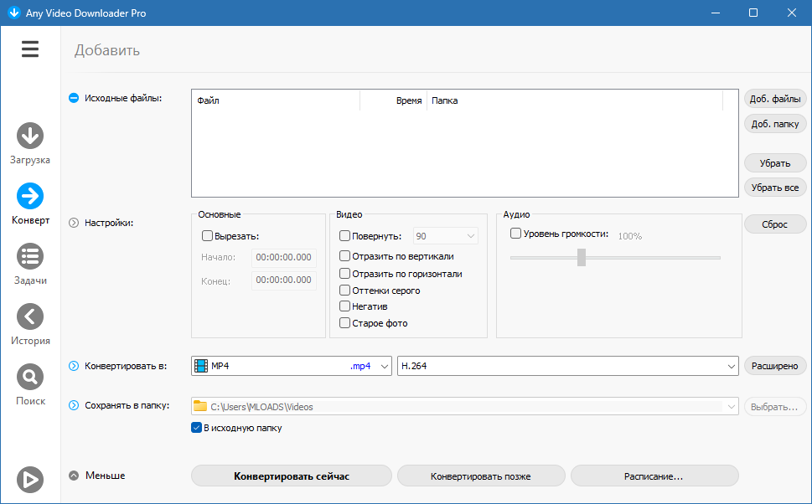Adjust the volume level slider handle

(582, 257)
